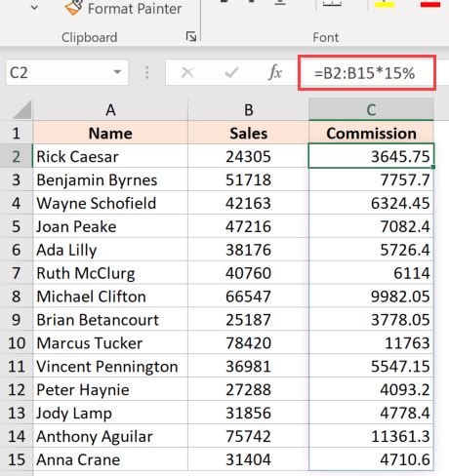Click the yellow highlight fill color
This screenshot has height=476, width=449.
385,4
